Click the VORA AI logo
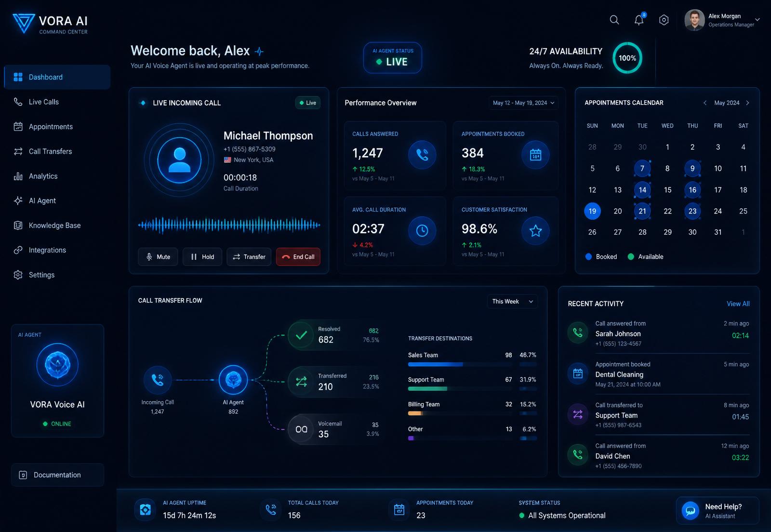 click(50, 24)
